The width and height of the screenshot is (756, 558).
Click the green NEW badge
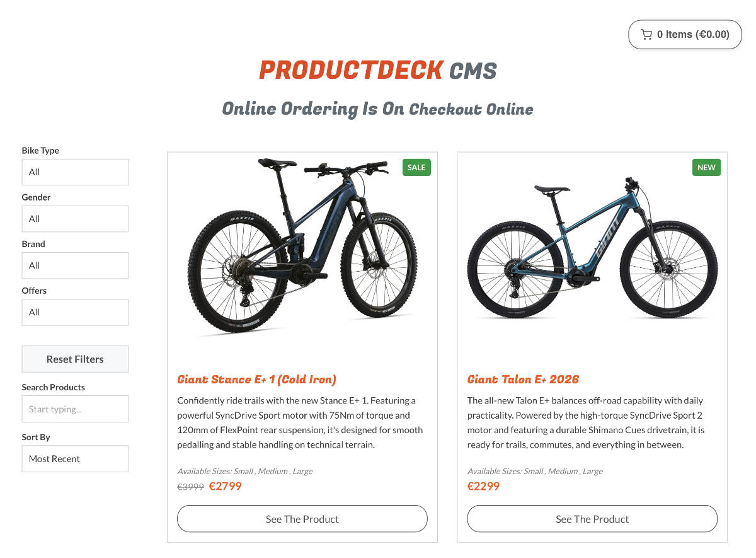tap(706, 167)
